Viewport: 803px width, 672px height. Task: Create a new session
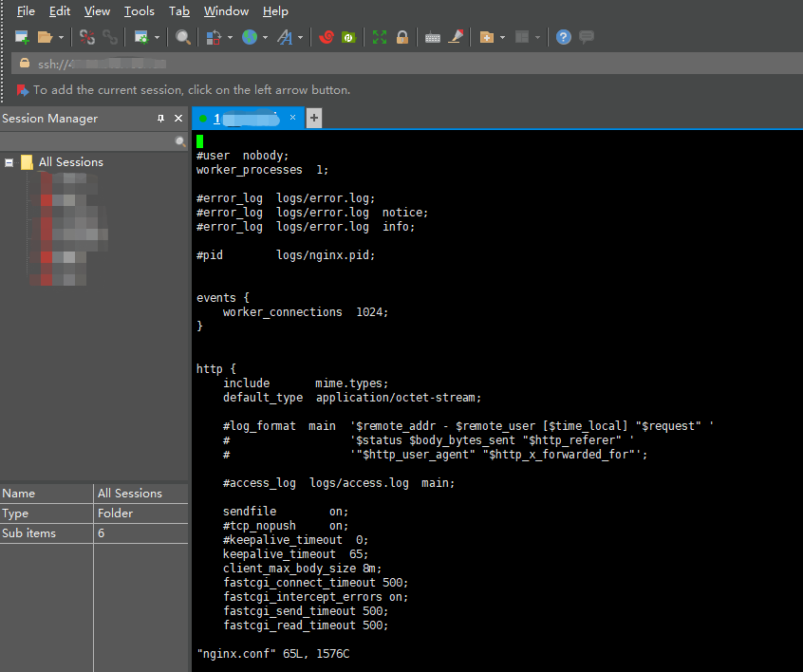(x=21, y=37)
